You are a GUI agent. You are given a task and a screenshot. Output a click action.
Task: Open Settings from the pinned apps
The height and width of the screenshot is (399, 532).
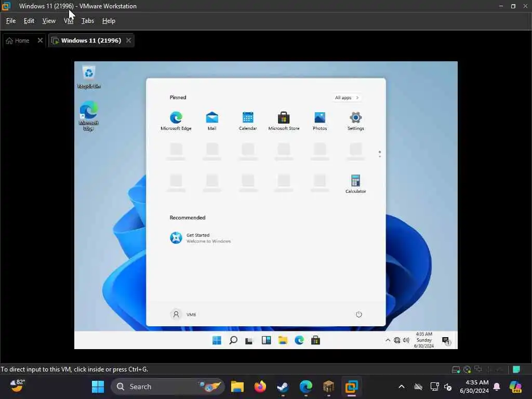tap(355, 121)
